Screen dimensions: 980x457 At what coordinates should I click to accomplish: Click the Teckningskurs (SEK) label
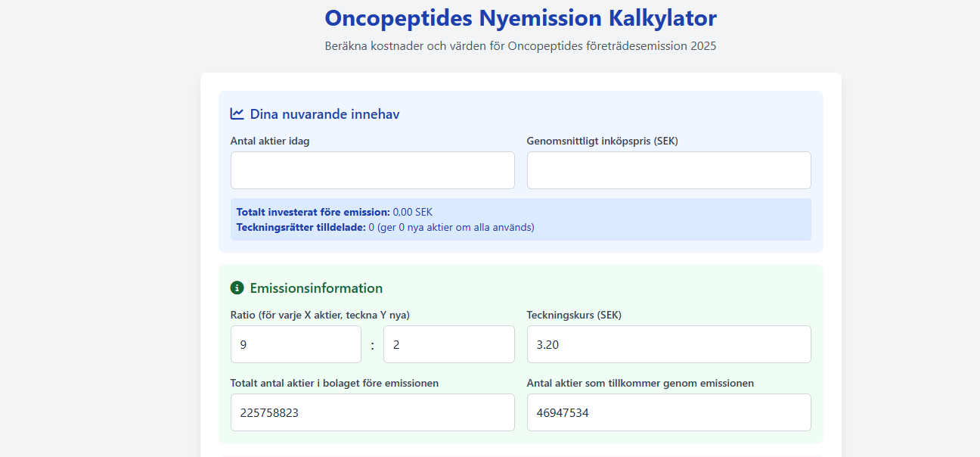coord(574,315)
